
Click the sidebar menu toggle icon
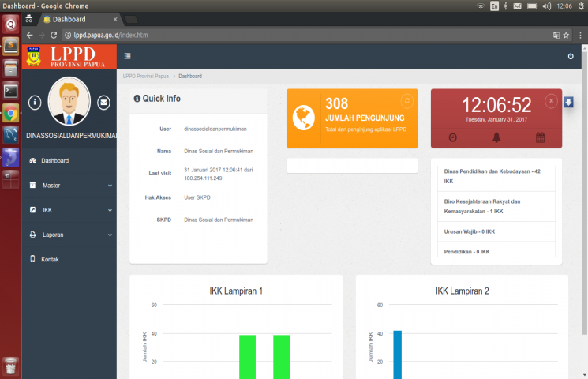(x=127, y=56)
